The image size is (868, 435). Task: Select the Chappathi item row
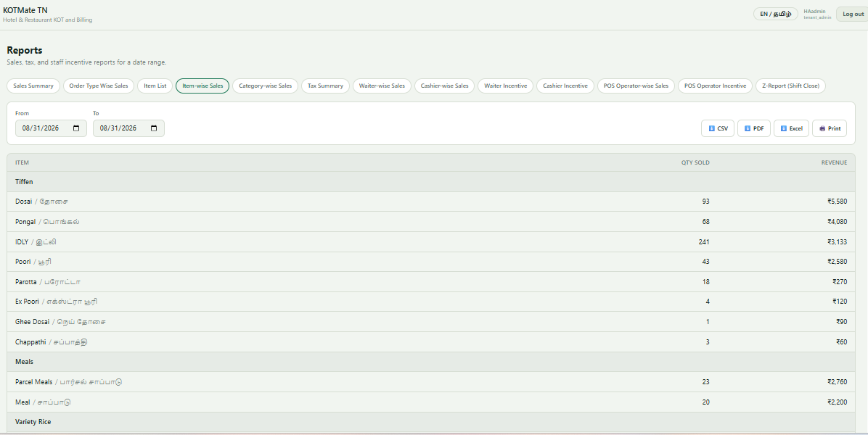tap(430, 342)
